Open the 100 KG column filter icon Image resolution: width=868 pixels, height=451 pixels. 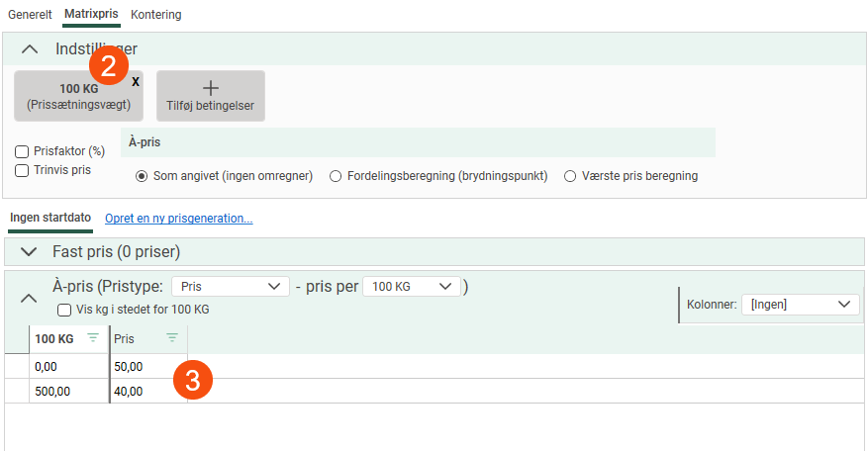(93, 338)
